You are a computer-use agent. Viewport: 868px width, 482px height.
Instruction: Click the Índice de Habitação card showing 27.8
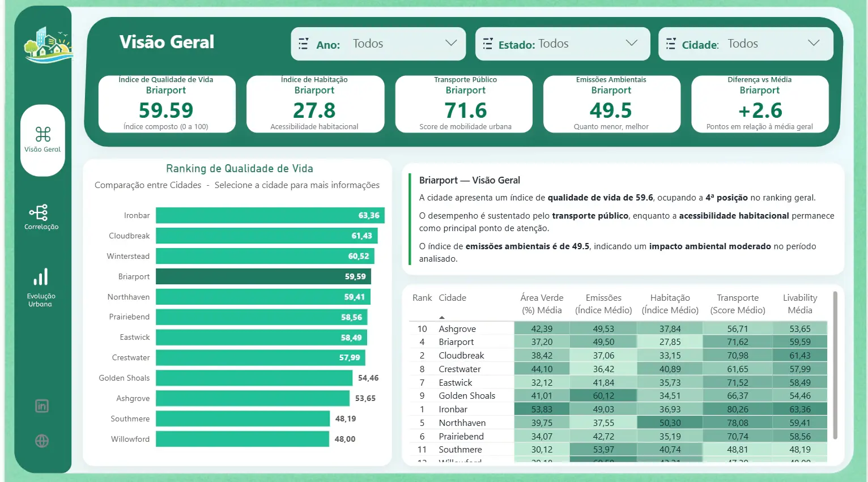315,104
